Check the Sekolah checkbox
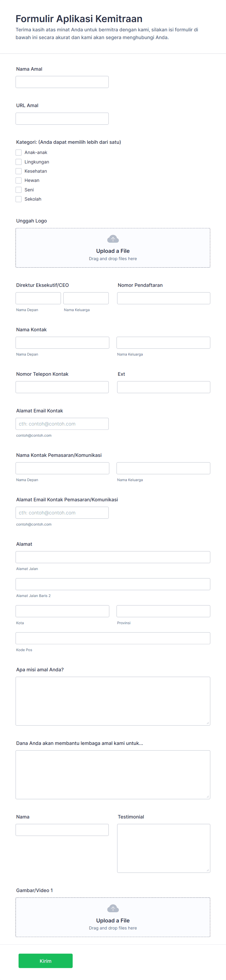Image resolution: width=226 pixels, height=980 pixels. point(19,199)
